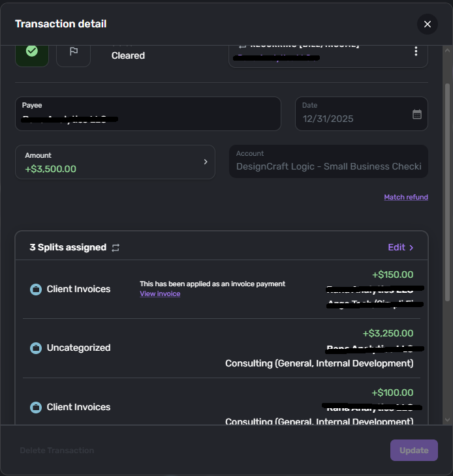The height and width of the screenshot is (476, 453).
Task: Toggle the flag transaction button
Action: pos(73,52)
